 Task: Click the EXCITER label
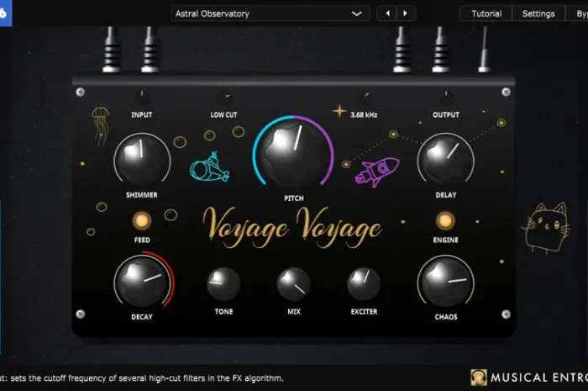pyautogui.click(x=364, y=311)
